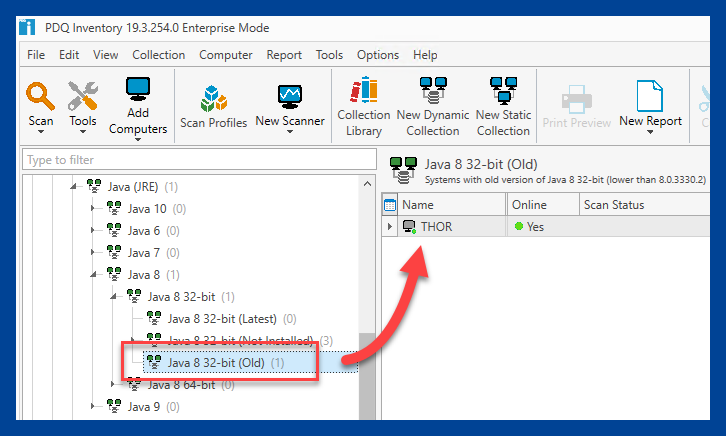Viewport: 726px width, 436px height.
Task: Click the Java 10 collection icon
Action: pyautogui.click(x=114, y=208)
